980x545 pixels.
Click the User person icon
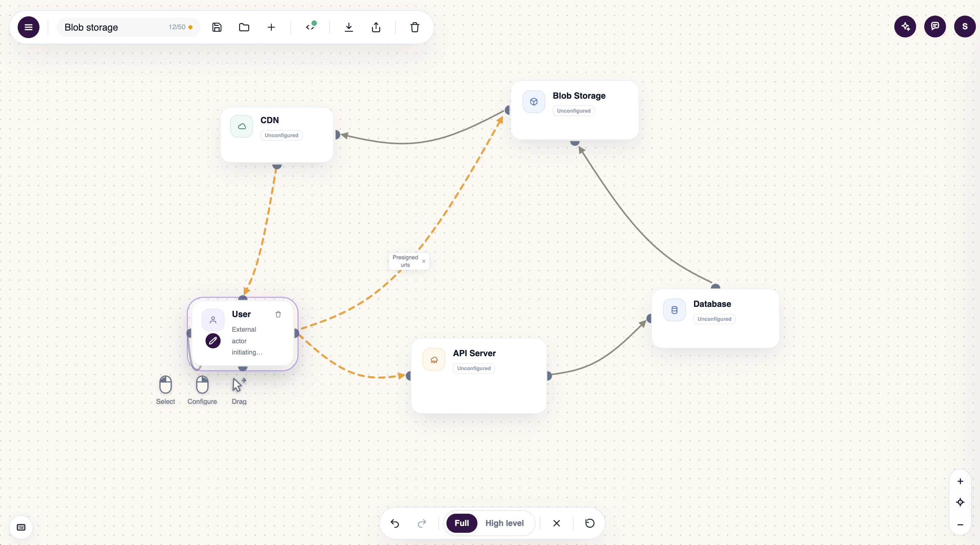tap(213, 320)
